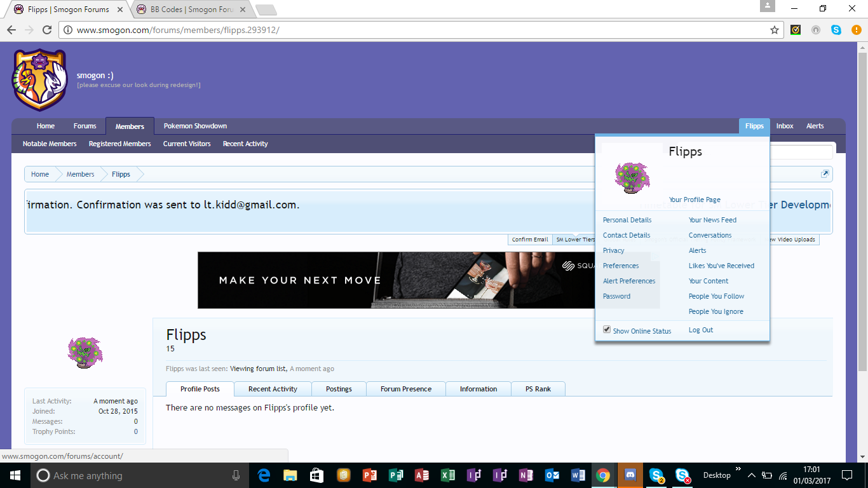Select the Confirm Email notice tab
868x488 pixels.
(x=530, y=240)
